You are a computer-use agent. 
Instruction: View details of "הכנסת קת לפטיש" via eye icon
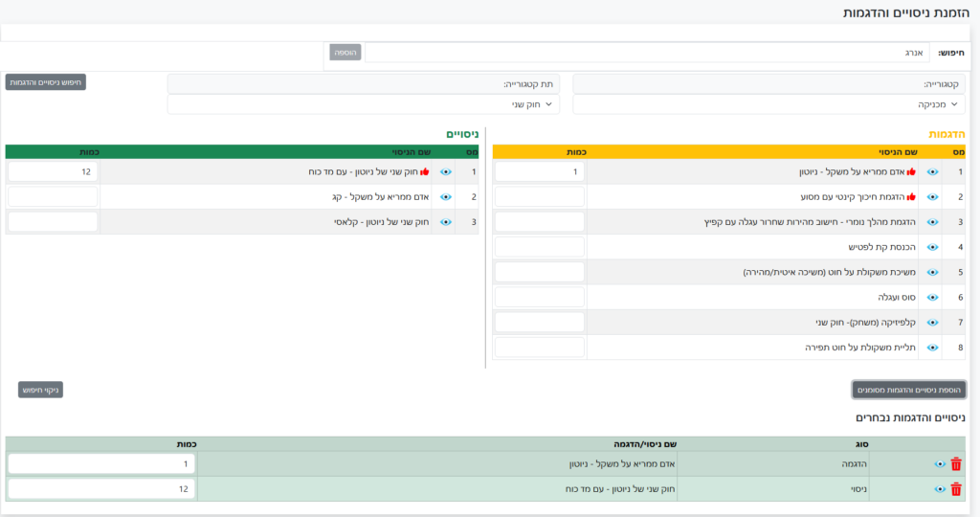[933, 247]
